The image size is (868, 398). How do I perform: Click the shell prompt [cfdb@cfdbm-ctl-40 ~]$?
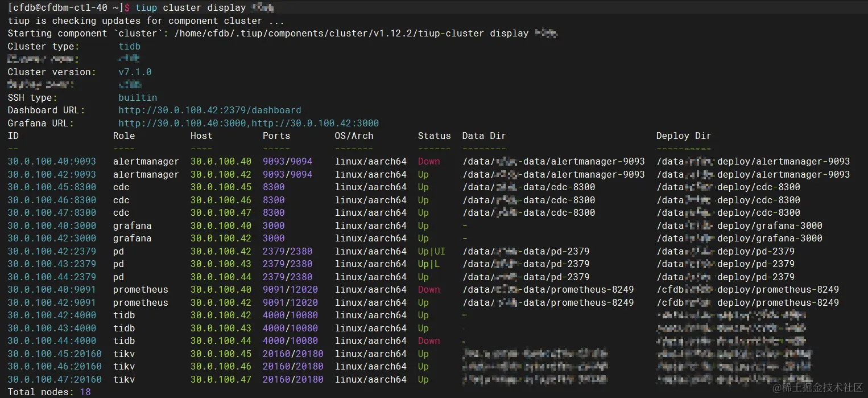point(69,8)
